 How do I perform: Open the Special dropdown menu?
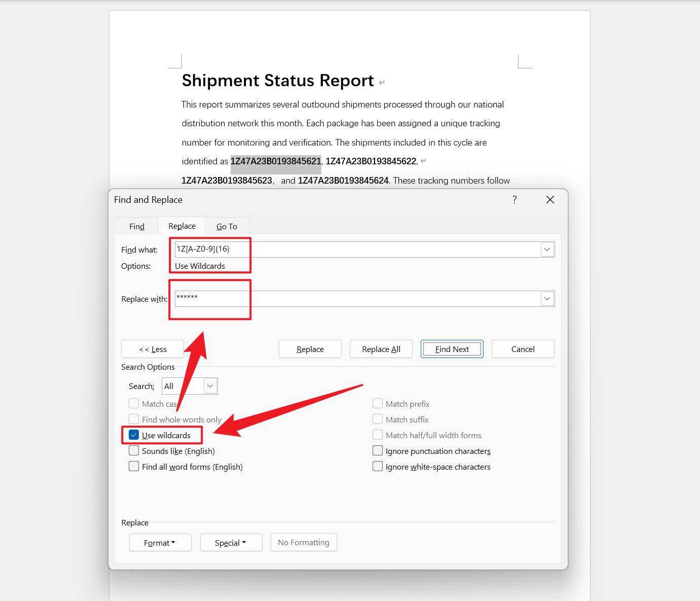(231, 543)
